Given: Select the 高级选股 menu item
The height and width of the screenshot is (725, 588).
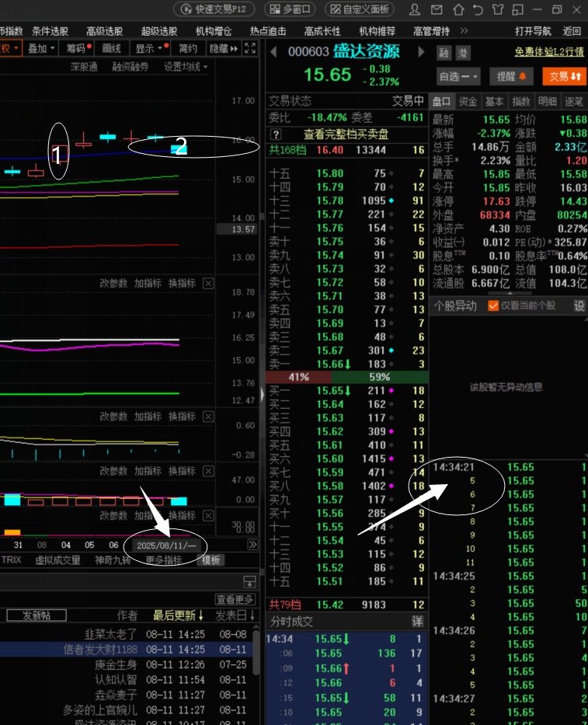Looking at the screenshot, I should [104, 31].
